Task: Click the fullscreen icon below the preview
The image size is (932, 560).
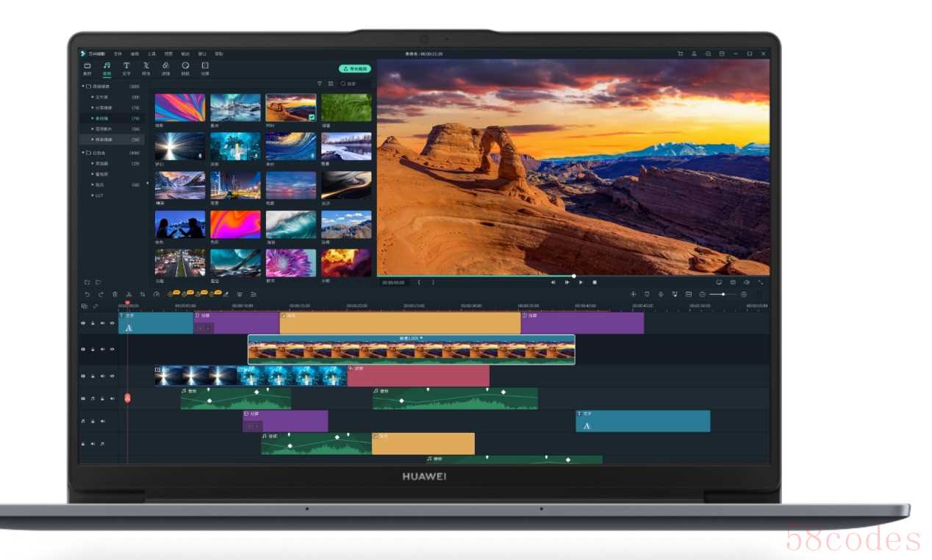Action: (x=760, y=282)
